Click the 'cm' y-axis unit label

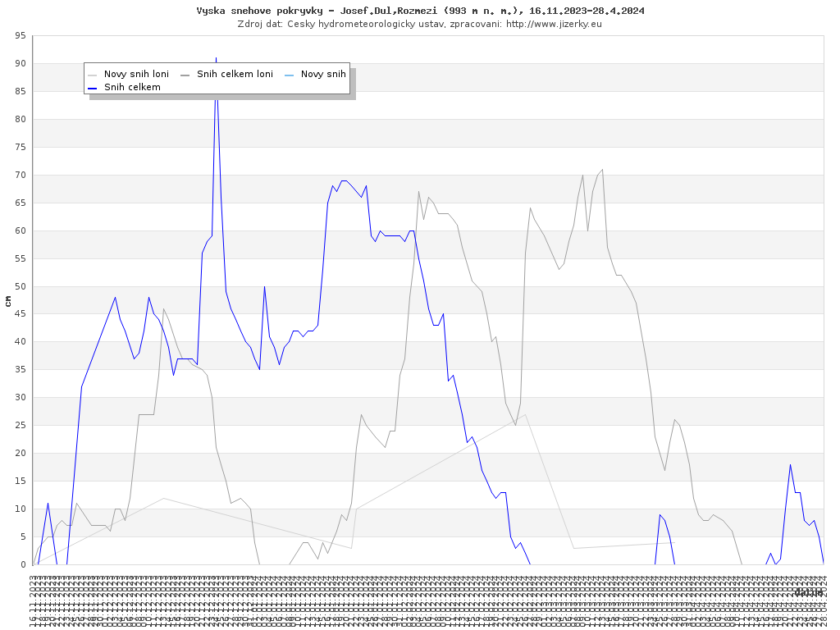click(8, 301)
